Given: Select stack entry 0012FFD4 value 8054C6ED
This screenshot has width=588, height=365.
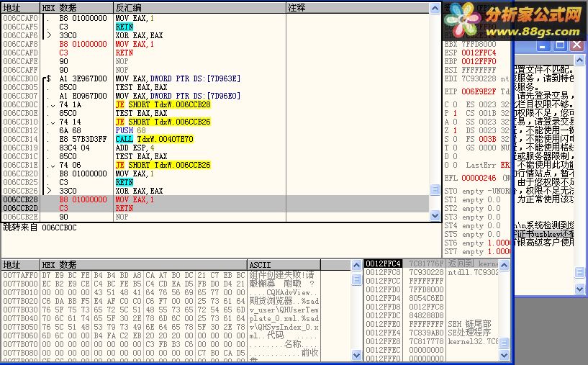Looking at the screenshot, I should (432, 298).
